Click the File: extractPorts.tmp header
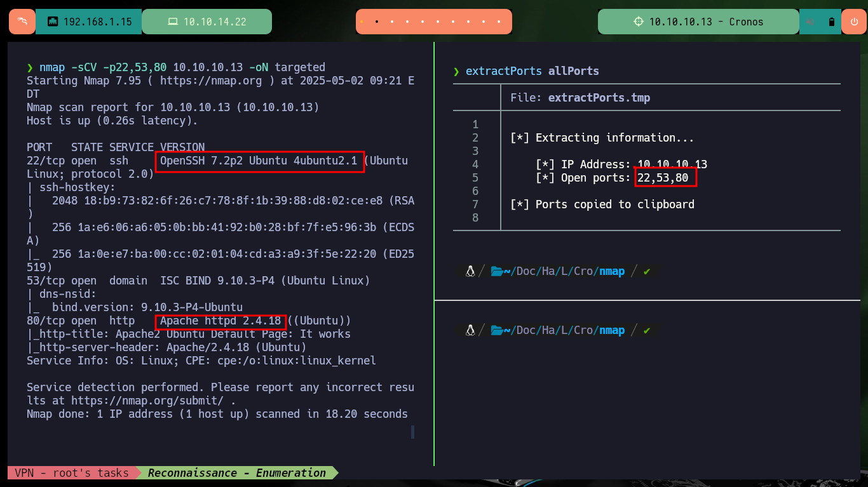This screenshot has height=487, width=868. click(x=580, y=98)
